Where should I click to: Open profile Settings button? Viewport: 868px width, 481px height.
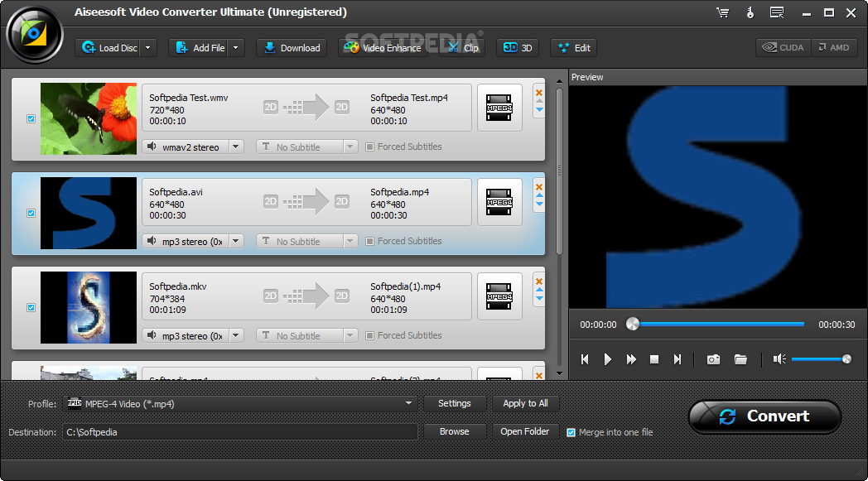[455, 403]
